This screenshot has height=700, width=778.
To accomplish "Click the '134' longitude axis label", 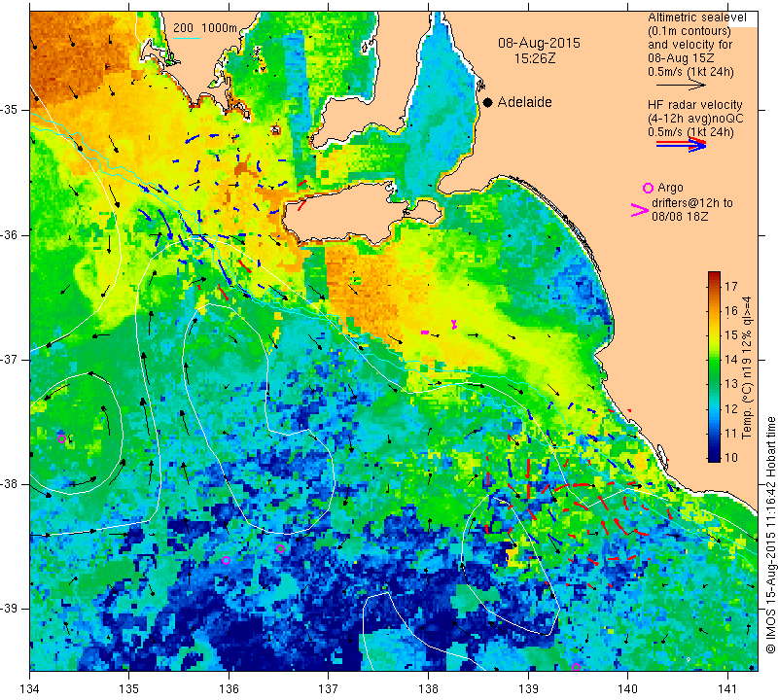I will tap(30, 688).
